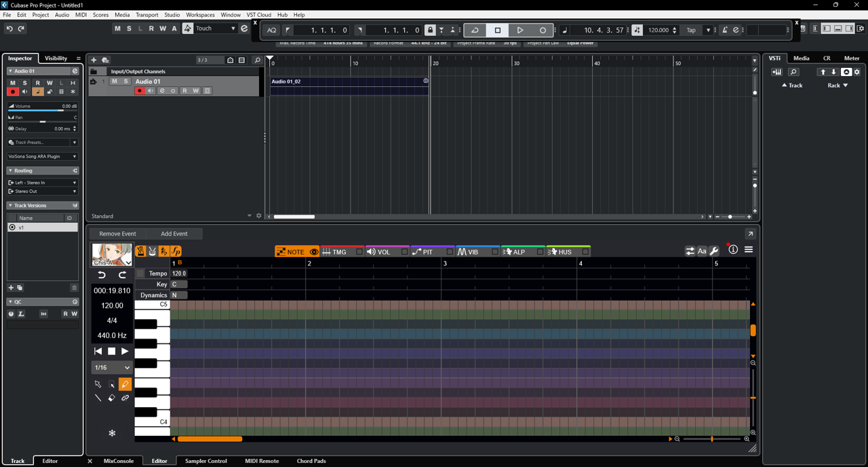Open the track list search magnifier
The width and height of the screenshot is (868, 467).
tap(257, 60)
